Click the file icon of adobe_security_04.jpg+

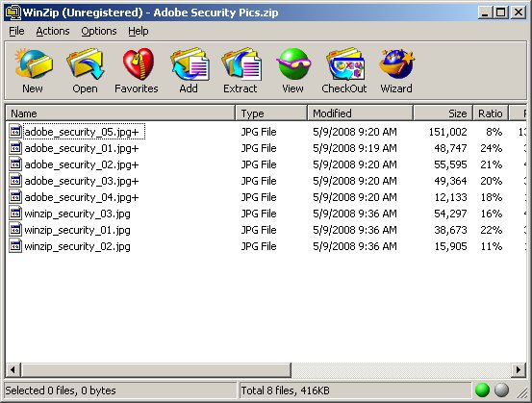(15, 197)
